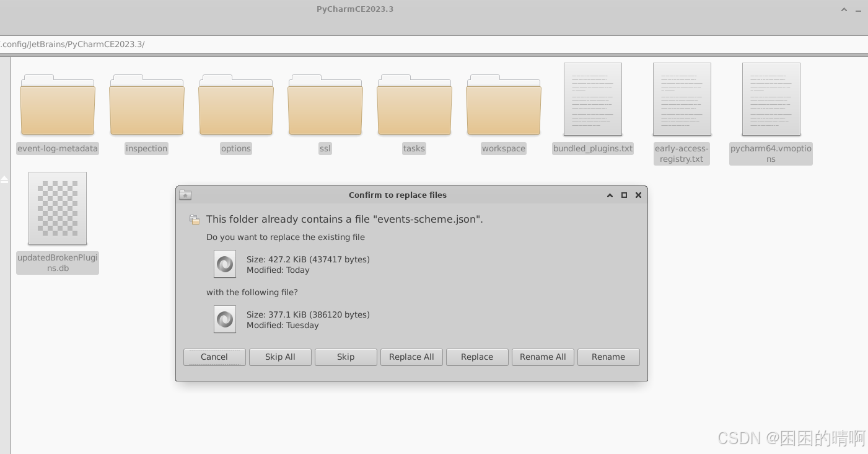Click the early-access-registry.txt file name label
Screen dimensions: 868x454
[x=682, y=154]
